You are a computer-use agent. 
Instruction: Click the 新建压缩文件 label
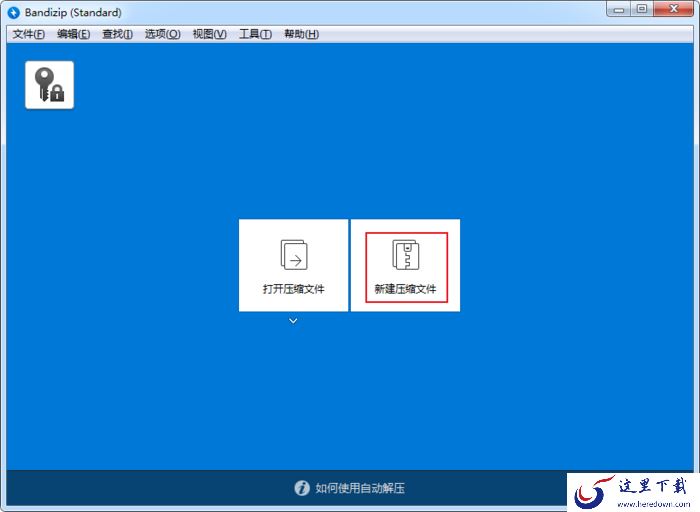[x=405, y=289]
